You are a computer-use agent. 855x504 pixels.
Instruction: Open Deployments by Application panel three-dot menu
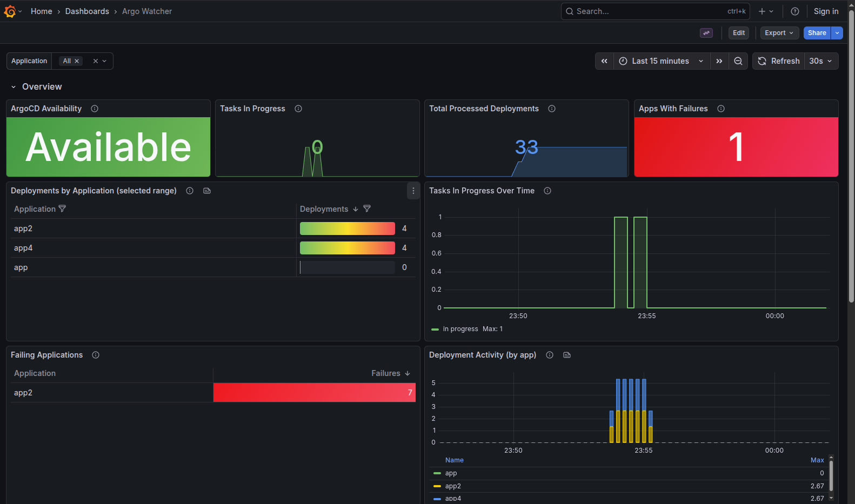point(413,191)
